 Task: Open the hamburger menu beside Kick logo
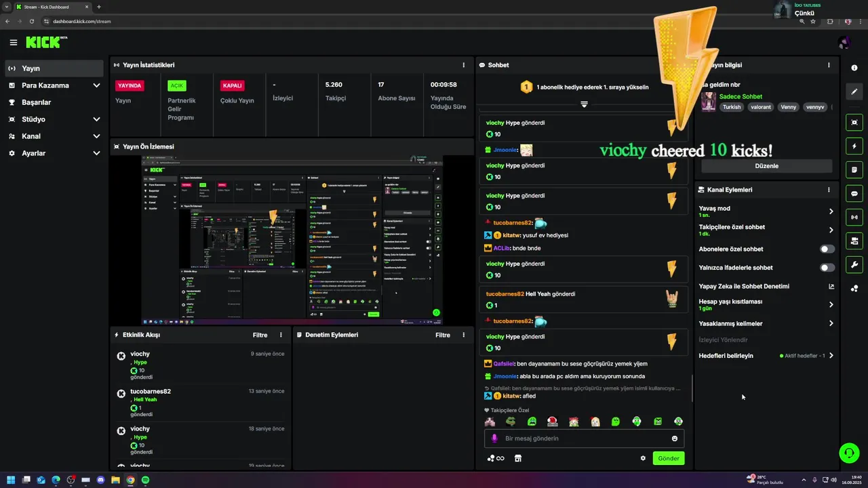pos(14,43)
